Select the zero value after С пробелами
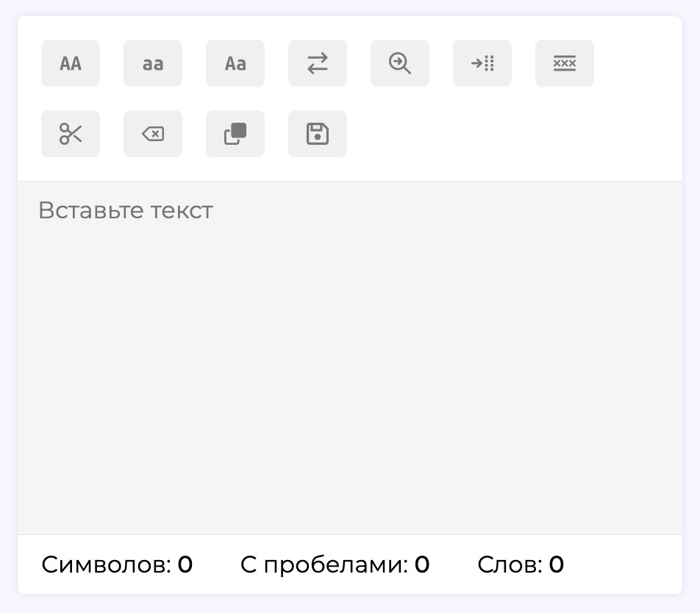 (422, 564)
